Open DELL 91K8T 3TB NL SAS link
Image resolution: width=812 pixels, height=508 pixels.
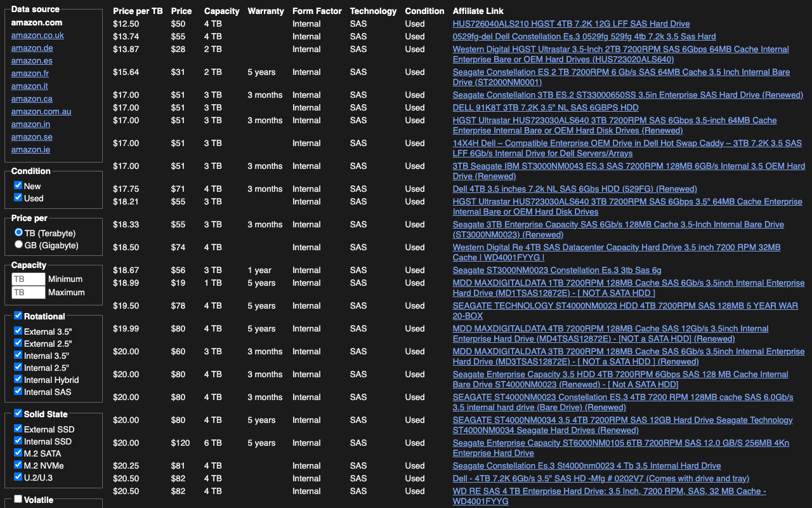[x=546, y=107]
